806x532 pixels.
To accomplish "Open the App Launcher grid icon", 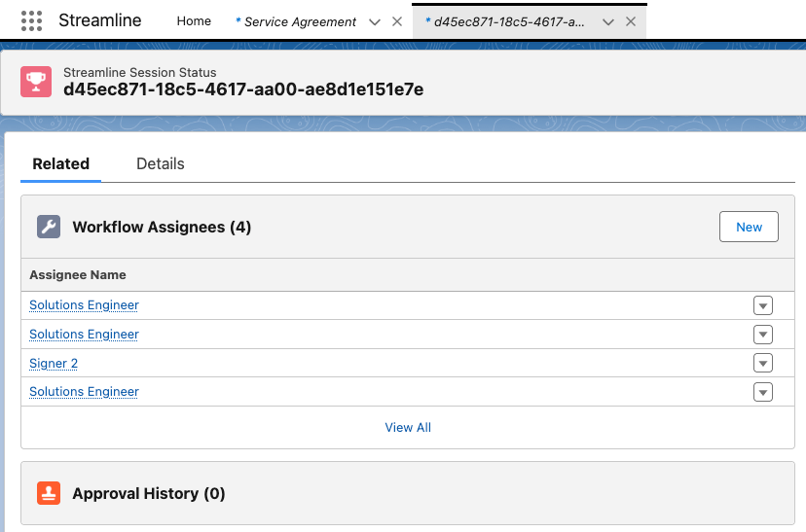I will pyautogui.click(x=31, y=20).
